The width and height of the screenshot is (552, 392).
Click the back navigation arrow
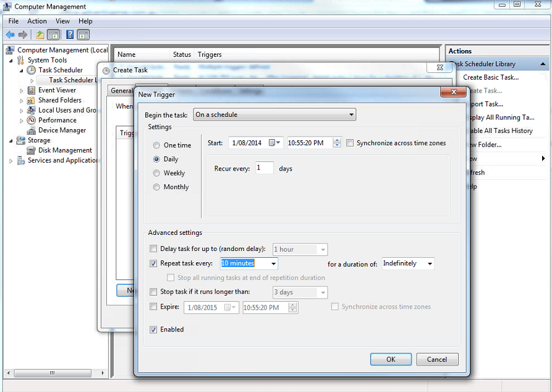[x=11, y=35]
